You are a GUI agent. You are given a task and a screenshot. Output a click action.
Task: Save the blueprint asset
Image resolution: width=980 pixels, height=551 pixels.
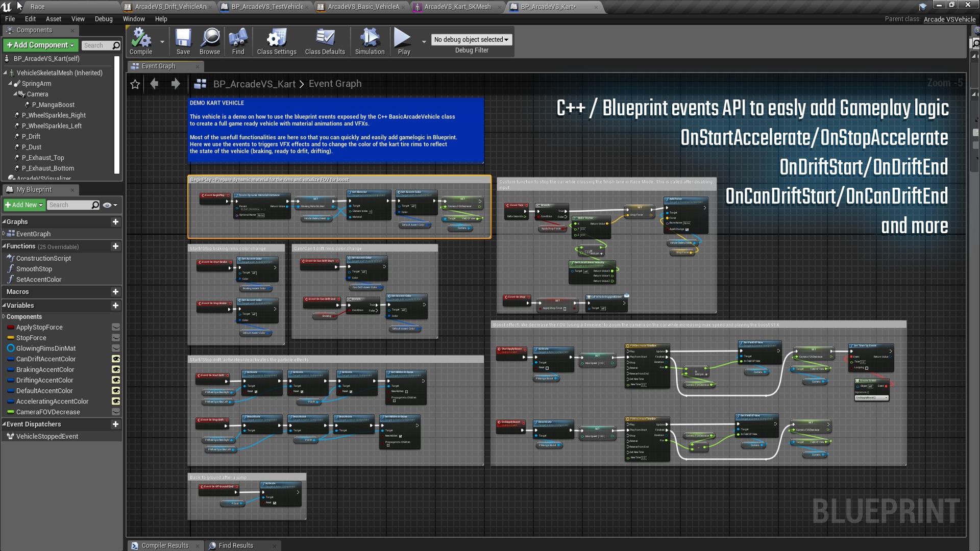click(x=183, y=41)
